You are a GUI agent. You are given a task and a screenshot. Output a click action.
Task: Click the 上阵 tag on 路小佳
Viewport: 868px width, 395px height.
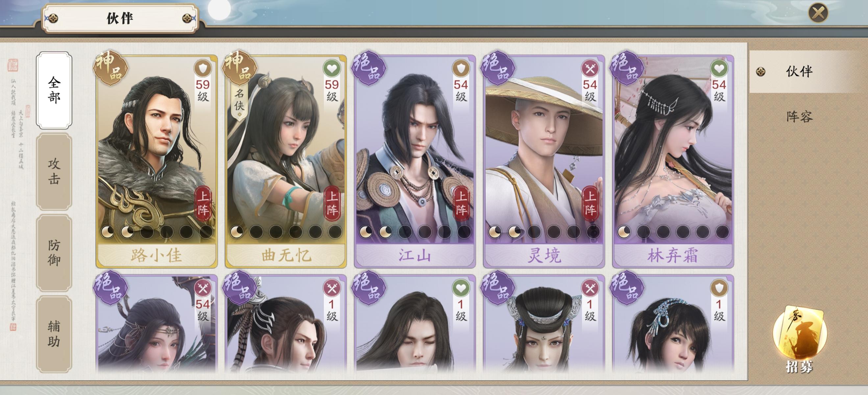203,203
